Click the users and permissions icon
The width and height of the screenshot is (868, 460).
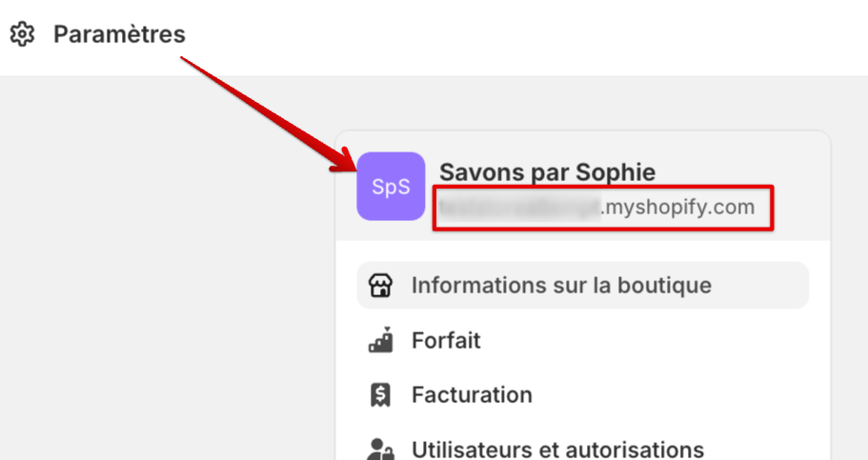click(x=381, y=449)
